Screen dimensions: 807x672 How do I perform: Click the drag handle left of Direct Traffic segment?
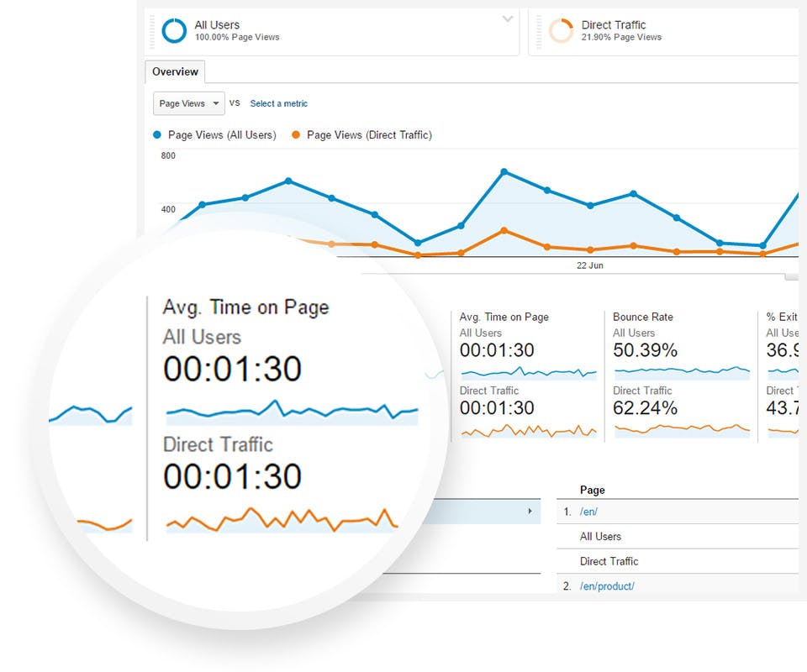[539, 31]
